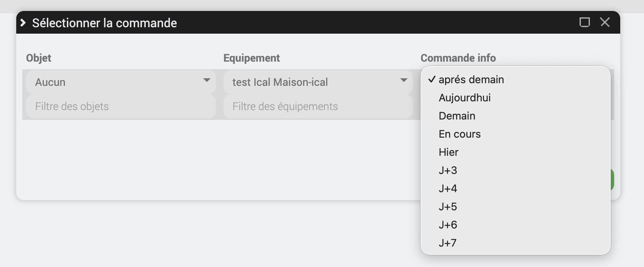Select the En cours option
Viewport: 644px width, 267px height.
coord(459,134)
